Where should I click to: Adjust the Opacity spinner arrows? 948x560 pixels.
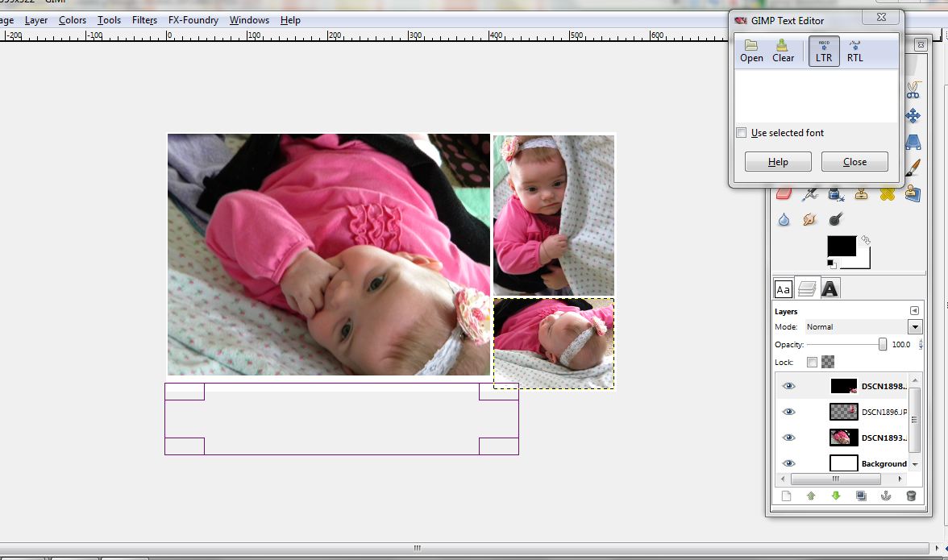[x=921, y=344]
